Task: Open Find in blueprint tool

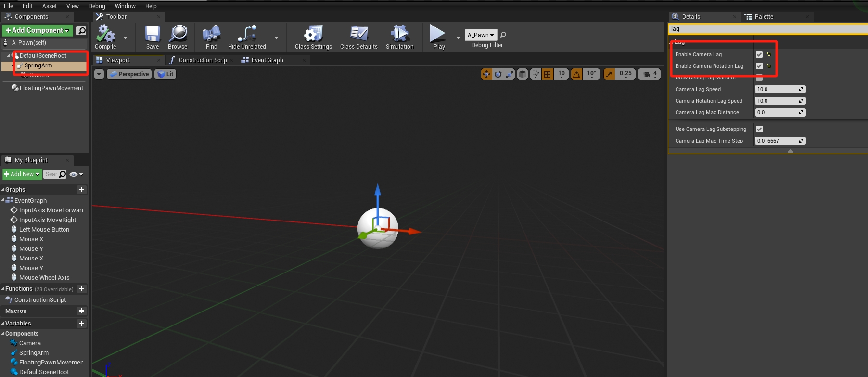Action: [211, 35]
